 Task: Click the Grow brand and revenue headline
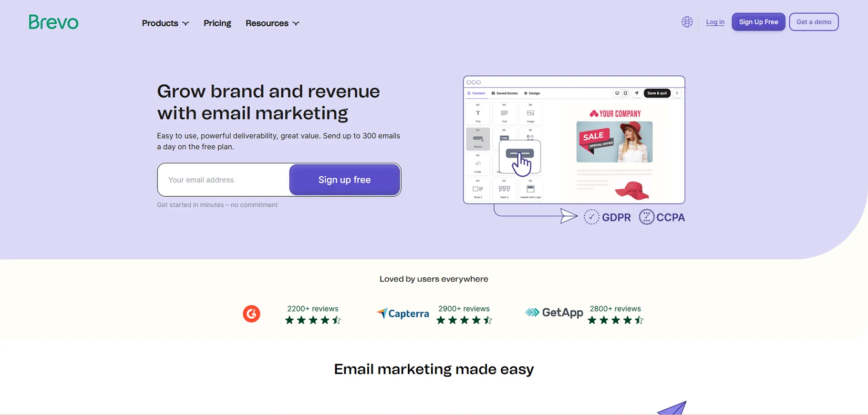pos(269,102)
